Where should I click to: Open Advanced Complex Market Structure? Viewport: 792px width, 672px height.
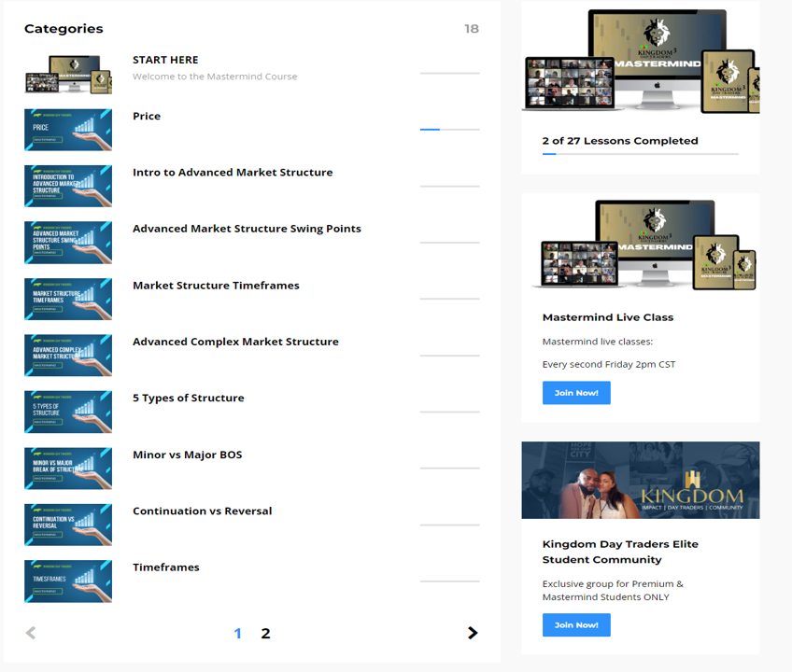(236, 342)
